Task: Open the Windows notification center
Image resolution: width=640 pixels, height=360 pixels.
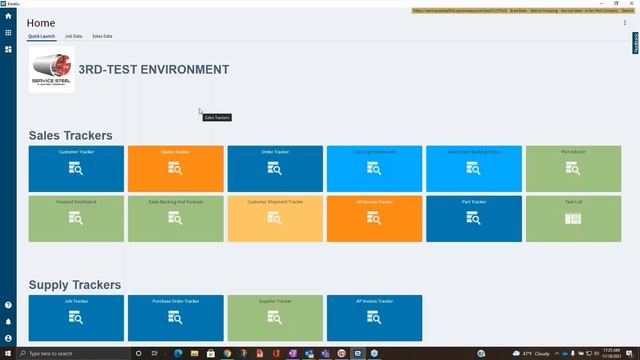Action: tap(629, 353)
